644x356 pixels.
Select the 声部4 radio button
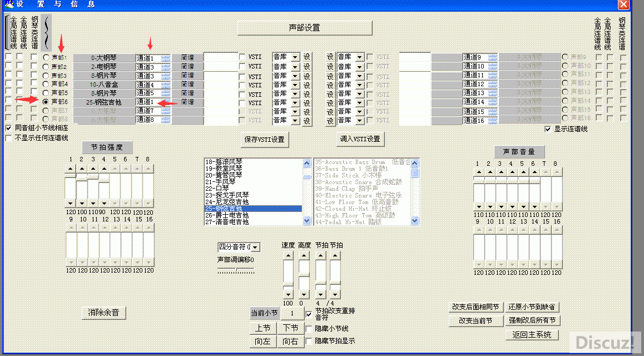[46, 84]
